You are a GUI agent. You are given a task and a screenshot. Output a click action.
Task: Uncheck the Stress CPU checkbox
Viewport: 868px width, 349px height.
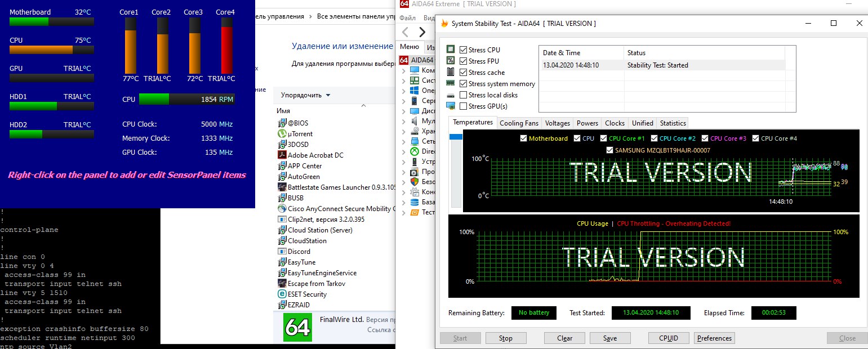pyautogui.click(x=463, y=50)
